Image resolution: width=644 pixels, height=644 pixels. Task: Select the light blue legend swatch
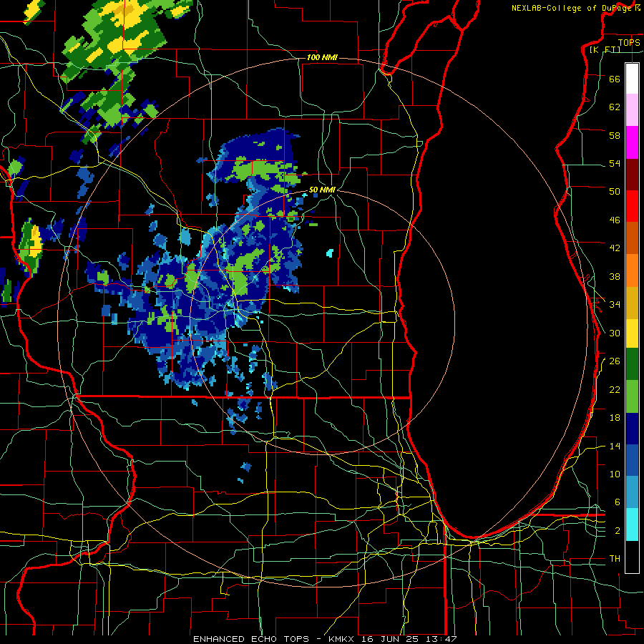click(632, 492)
